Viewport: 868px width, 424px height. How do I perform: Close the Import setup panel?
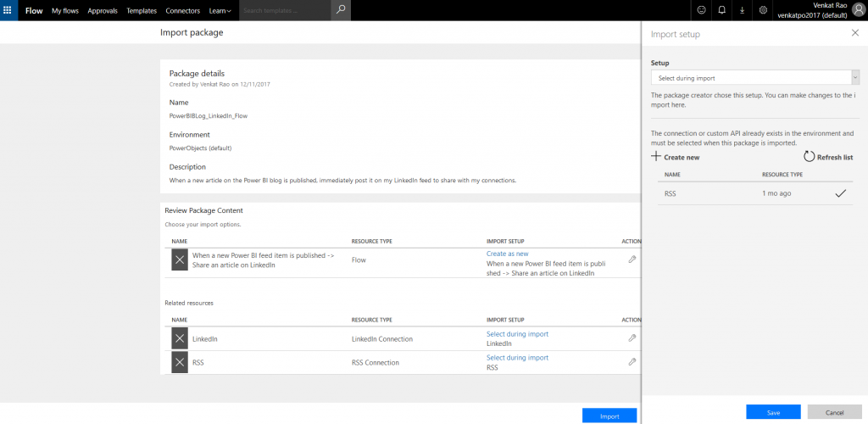click(854, 33)
